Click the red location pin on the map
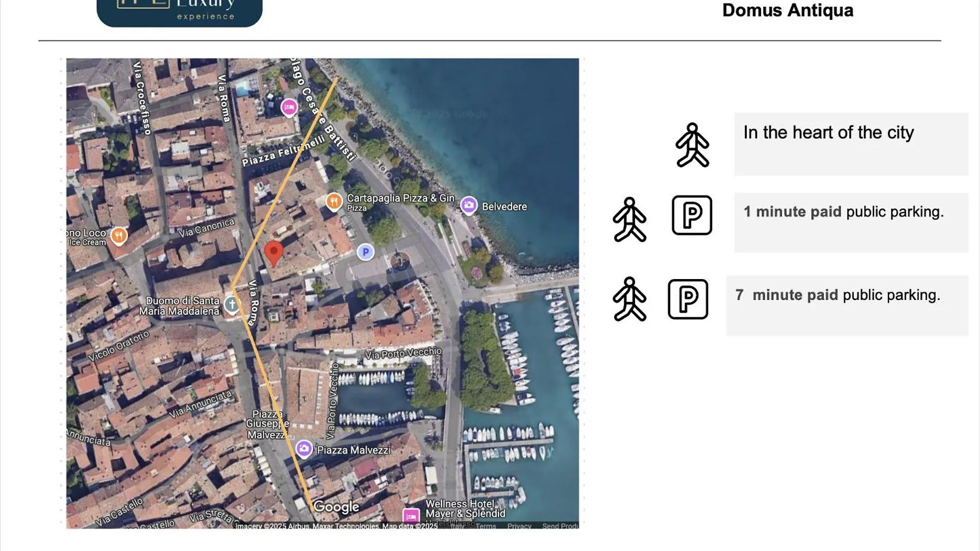Viewport: 980px width, 551px height. point(274,254)
